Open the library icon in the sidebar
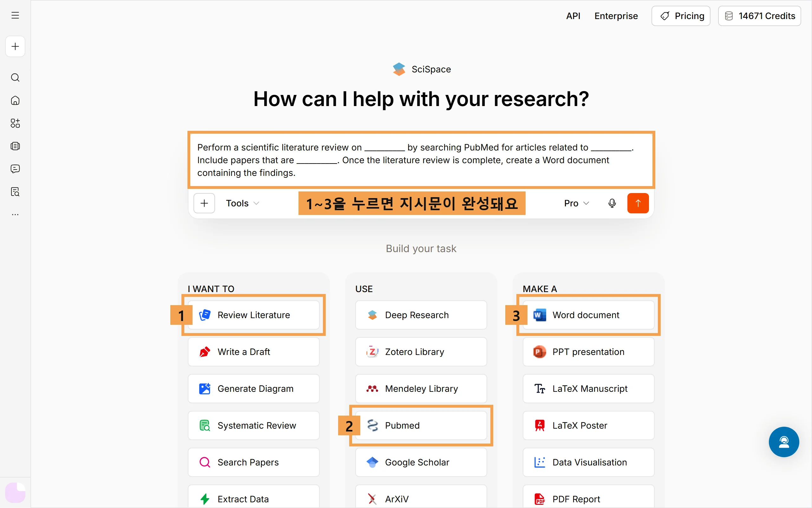Screen dimensions: 812x508 coord(15,146)
